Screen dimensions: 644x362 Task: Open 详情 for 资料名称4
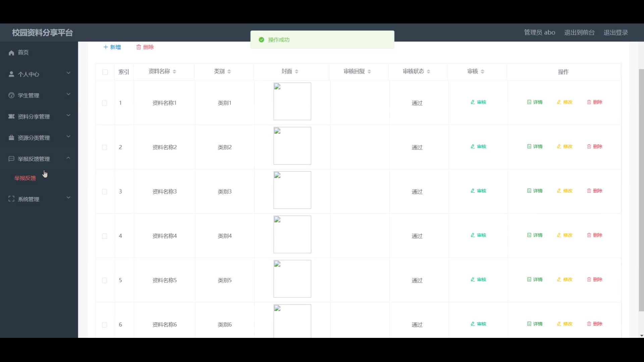tap(535, 235)
